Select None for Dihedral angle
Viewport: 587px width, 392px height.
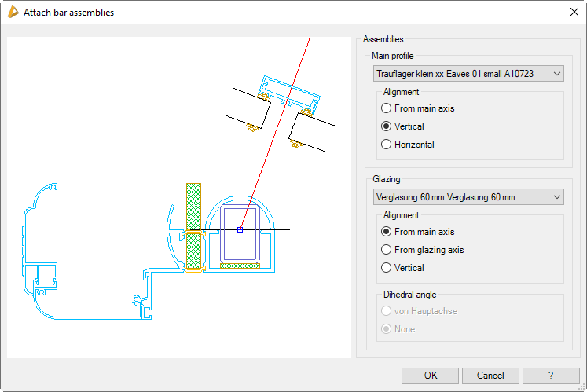pyautogui.click(x=386, y=329)
